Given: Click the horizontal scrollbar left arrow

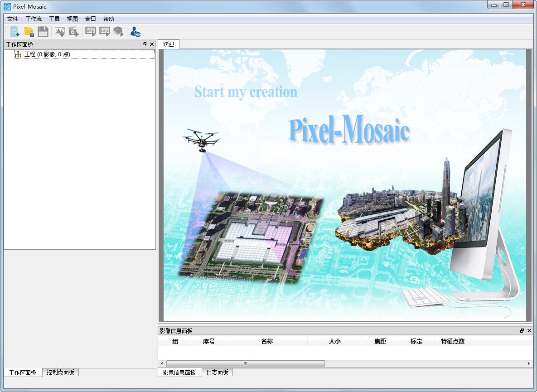Looking at the screenshot, I should [162, 363].
